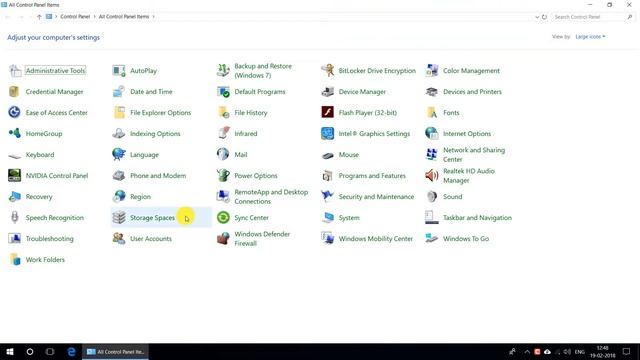
Task: Open the System icon
Action: tap(327, 218)
